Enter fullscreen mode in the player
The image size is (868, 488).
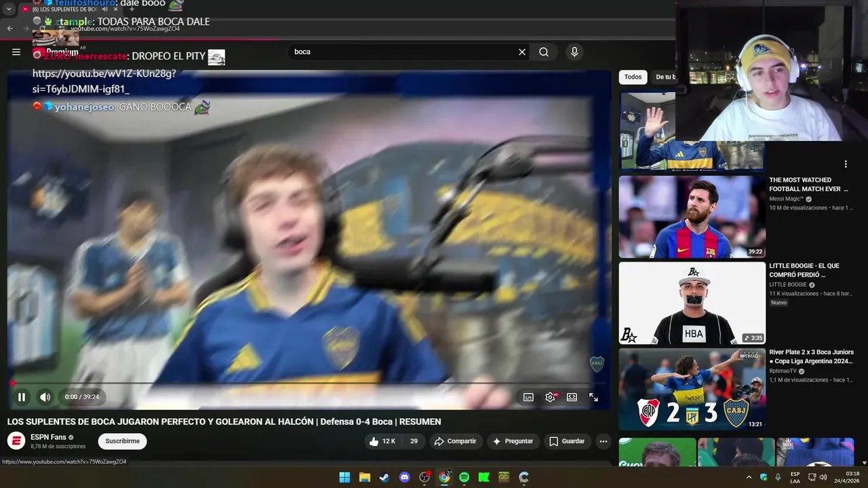[593, 397]
